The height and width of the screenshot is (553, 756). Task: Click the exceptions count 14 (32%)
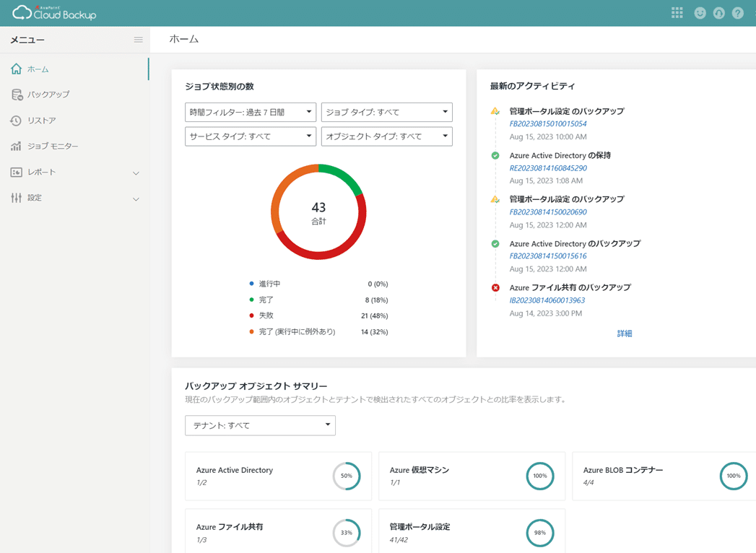pyautogui.click(x=375, y=331)
